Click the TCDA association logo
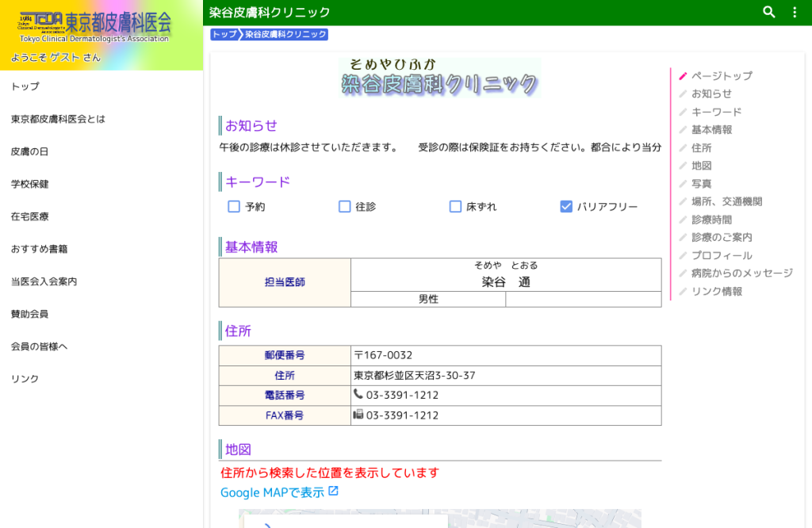The height and width of the screenshot is (528, 812). tap(94, 27)
